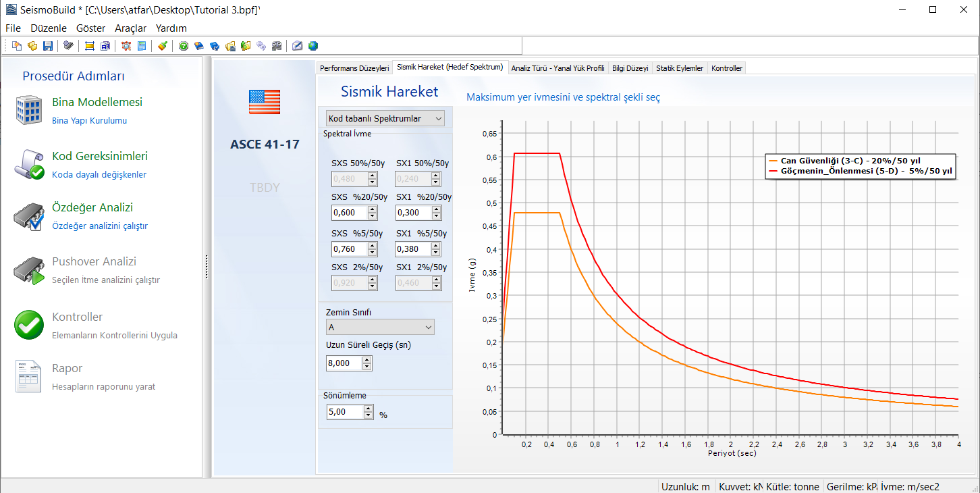The image size is (980, 493).
Task: Go to the Bilgi Düzeyi tab
Action: (x=630, y=68)
